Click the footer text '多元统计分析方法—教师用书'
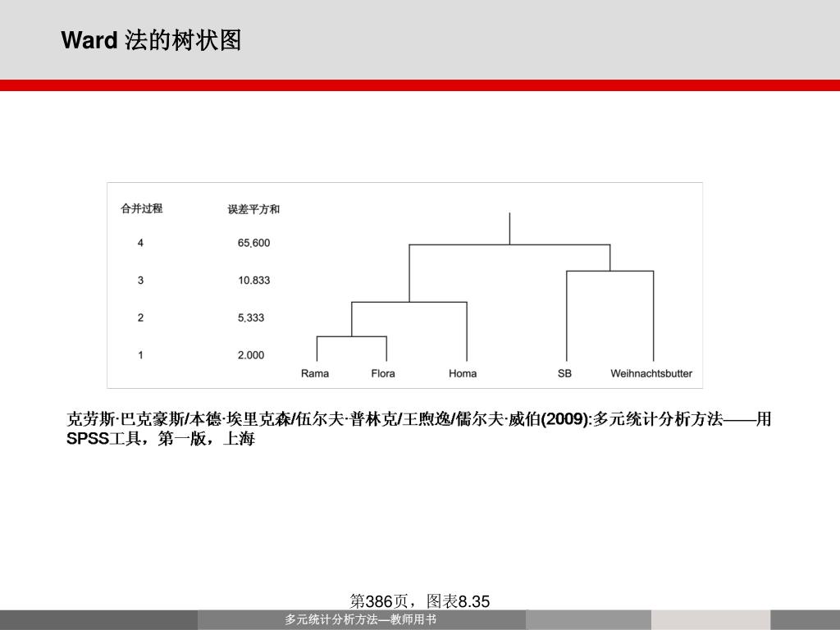Viewport: 840px width, 630px height. (x=361, y=620)
